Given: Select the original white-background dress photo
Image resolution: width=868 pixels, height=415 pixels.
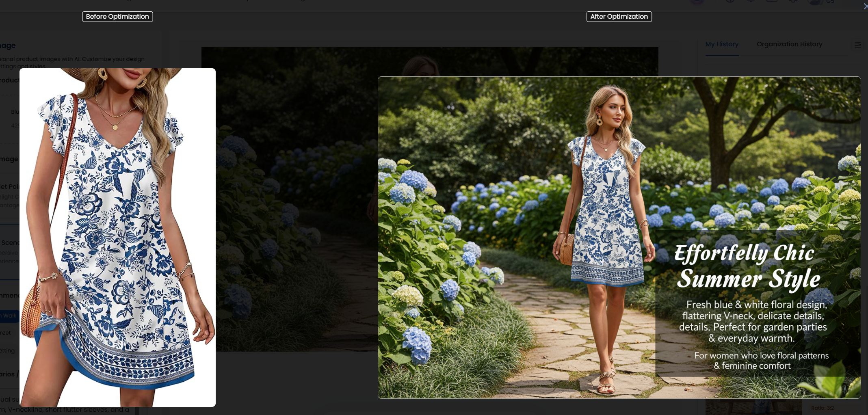Looking at the screenshot, I should pos(117,237).
